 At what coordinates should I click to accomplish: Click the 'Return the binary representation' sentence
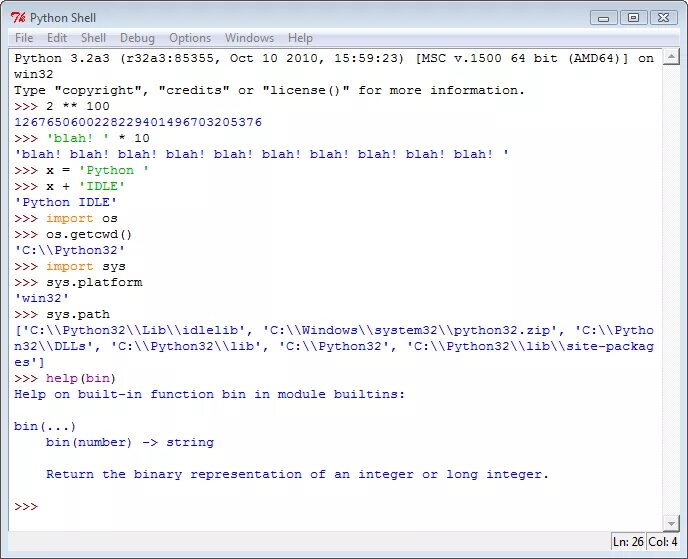click(x=297, y=474)
